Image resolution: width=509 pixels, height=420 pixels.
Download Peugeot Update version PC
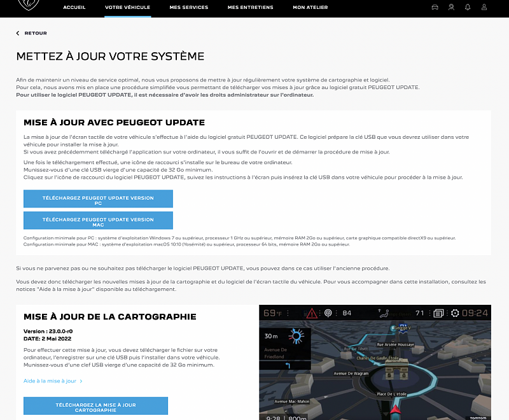98,199
